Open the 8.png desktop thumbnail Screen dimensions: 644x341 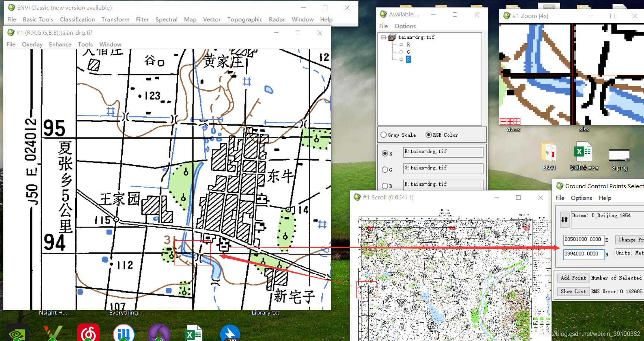tap(619, 160)
